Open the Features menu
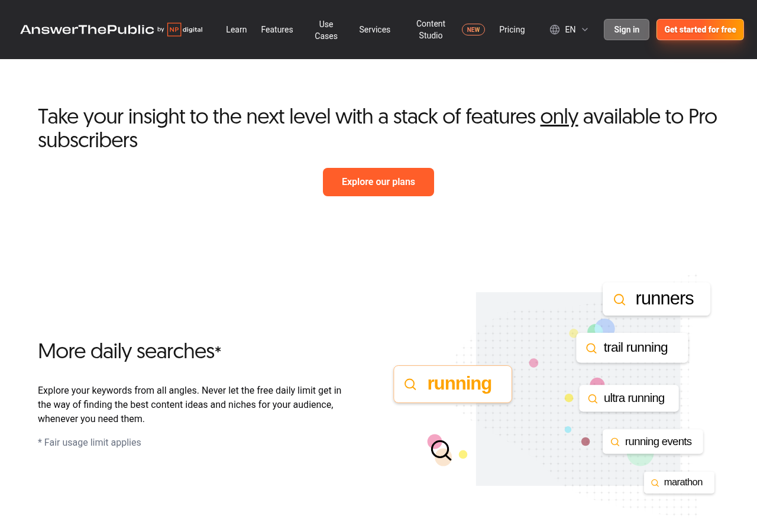This screenshot has height=532, width=757. coord(277,30)
